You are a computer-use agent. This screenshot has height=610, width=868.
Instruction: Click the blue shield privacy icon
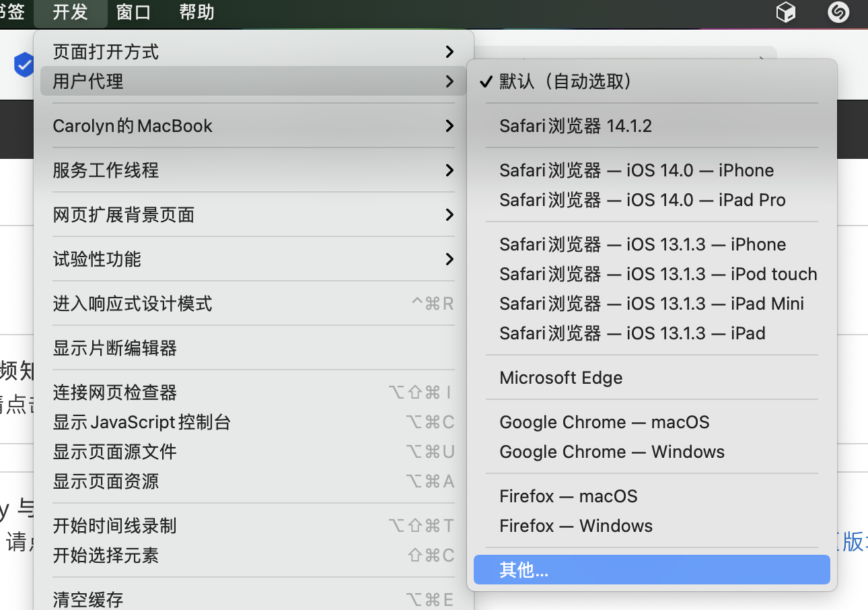24,65
